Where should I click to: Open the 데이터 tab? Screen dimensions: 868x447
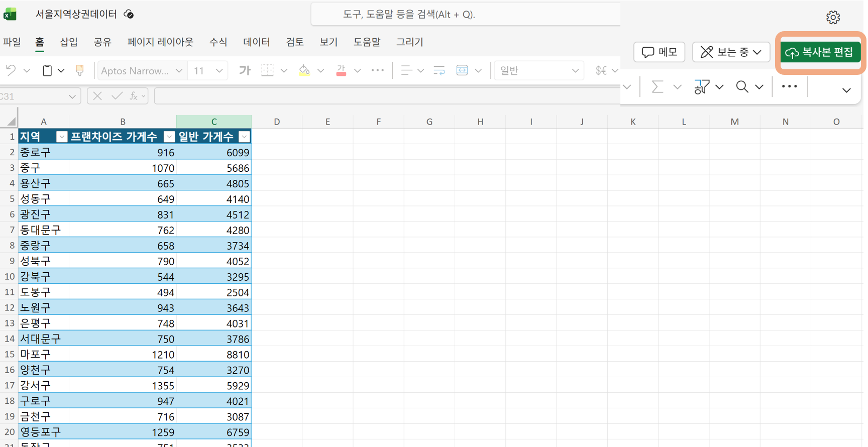(257, 42)
